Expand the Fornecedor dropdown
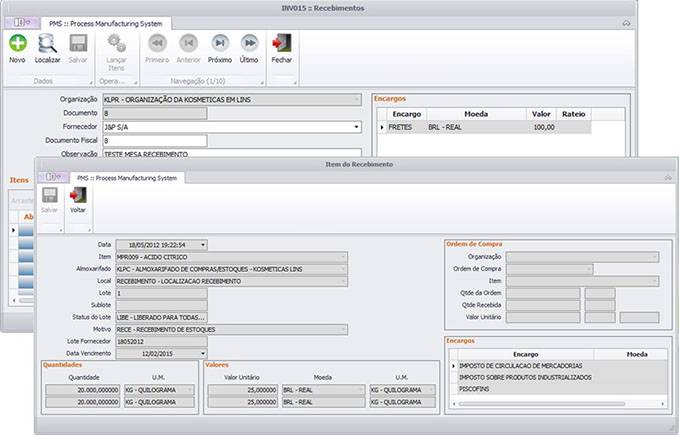The height and width of the screenshot is (435, 679). pyautogui.click(x=356, y=127)
